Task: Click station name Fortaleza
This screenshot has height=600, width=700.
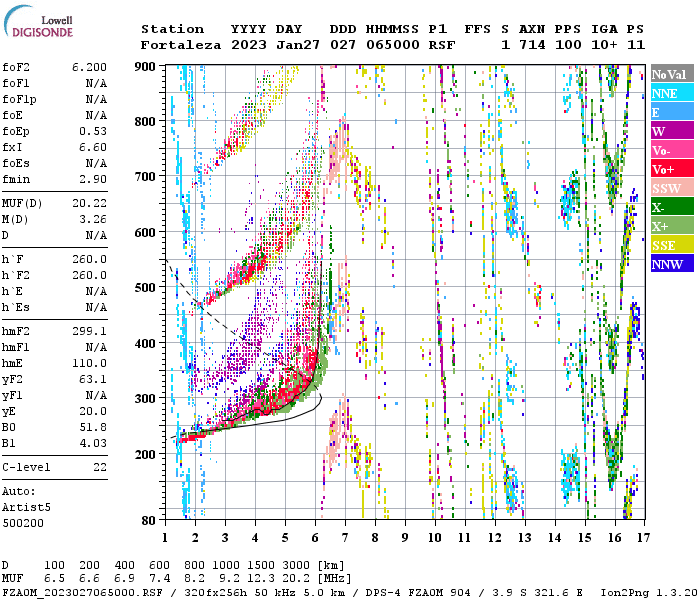Action: pos(181,45)
